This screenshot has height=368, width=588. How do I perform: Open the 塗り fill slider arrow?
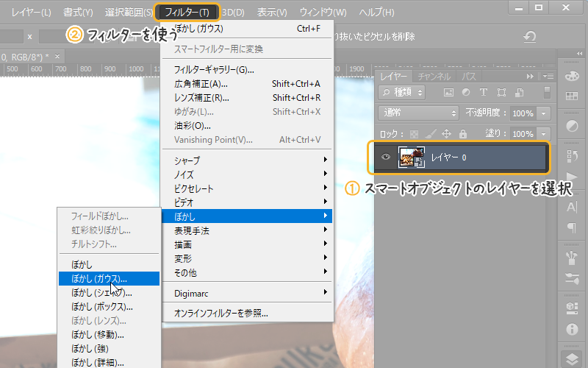click(x=543, y=134)
